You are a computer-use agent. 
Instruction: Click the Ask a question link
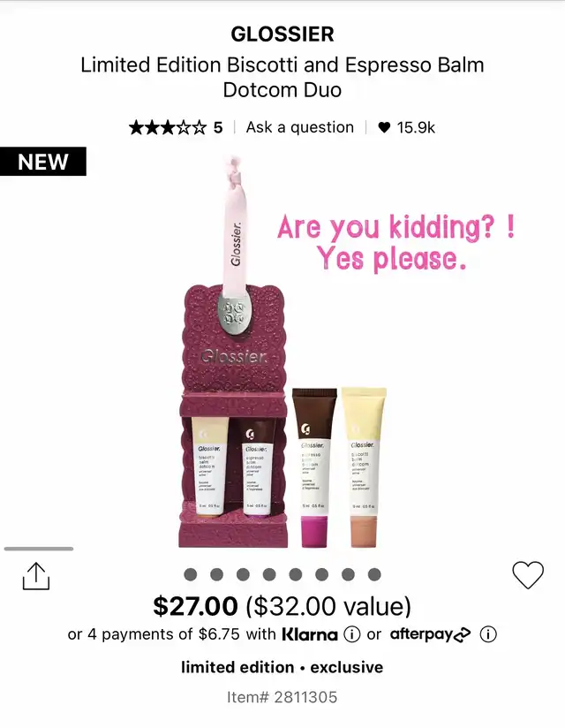[x=299, y=127]
